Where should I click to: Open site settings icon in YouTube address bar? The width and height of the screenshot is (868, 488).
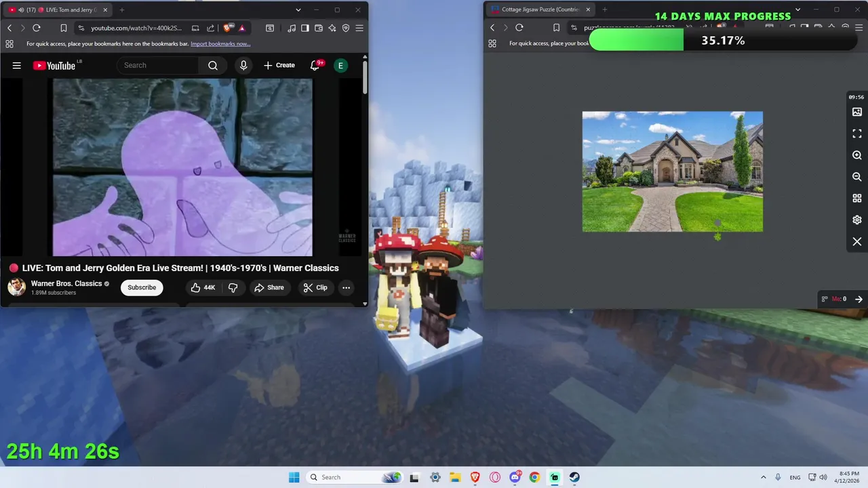[81, 28]
